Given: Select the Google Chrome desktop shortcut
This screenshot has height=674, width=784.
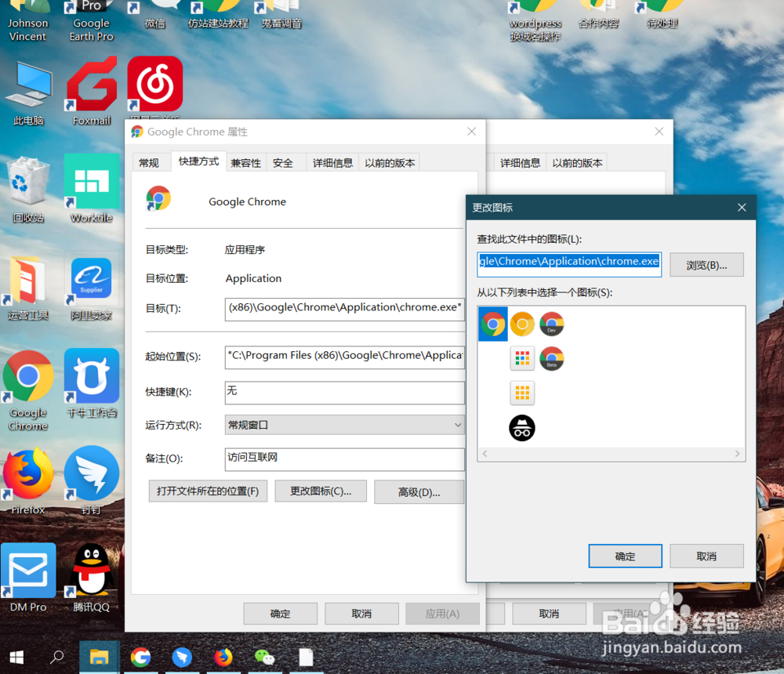Looking at the screenshot, I should coord(28,390).
